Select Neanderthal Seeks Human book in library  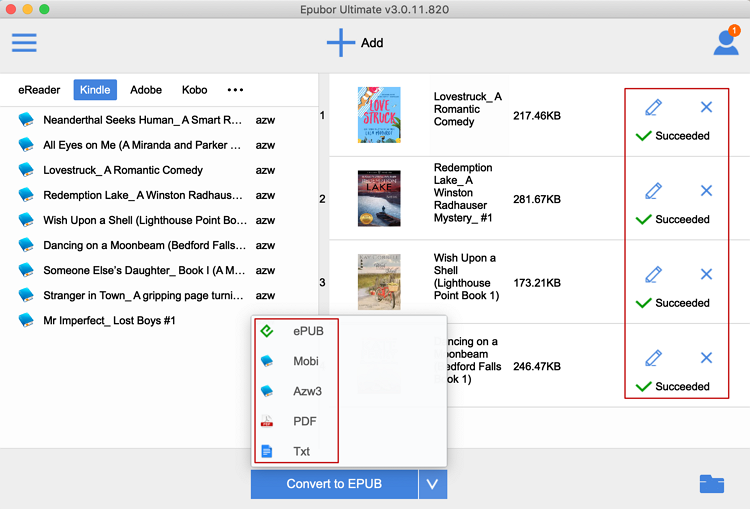pyautogui.click(x=142, y=120)
